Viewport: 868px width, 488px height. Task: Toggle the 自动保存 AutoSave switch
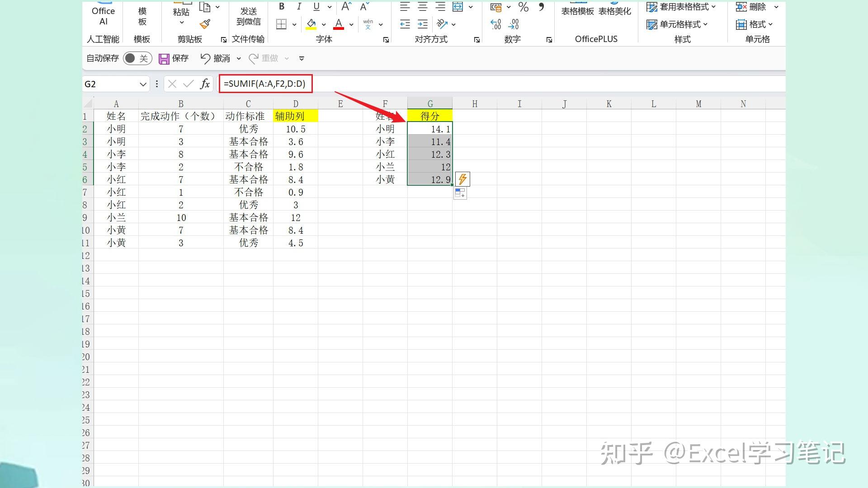click(137, 58)
